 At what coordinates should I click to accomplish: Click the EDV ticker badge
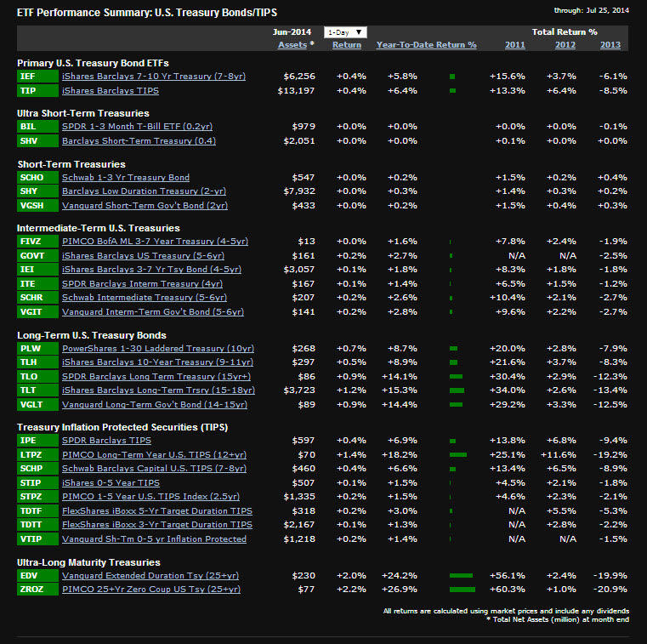point(37,576)
